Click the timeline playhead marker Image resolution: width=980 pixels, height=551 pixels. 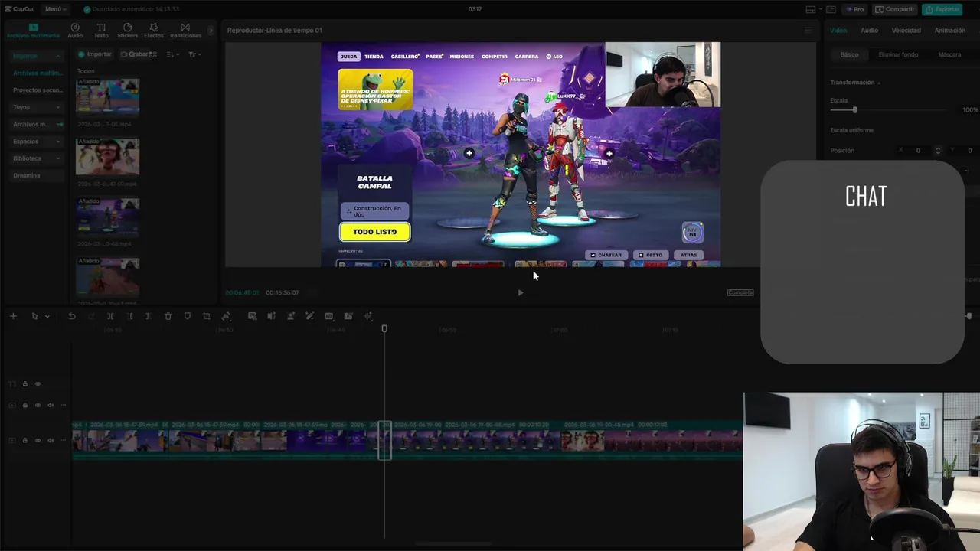click(x=384, y=328)
